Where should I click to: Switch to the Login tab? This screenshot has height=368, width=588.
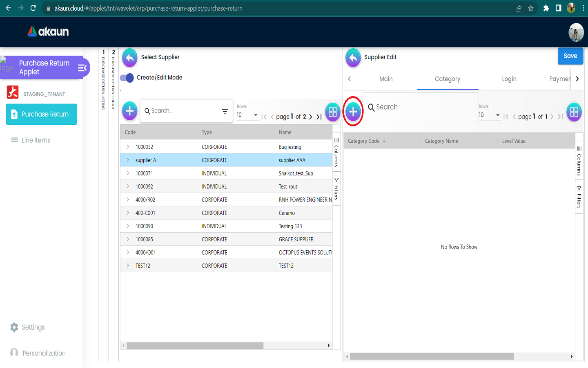tap(509, 79)
